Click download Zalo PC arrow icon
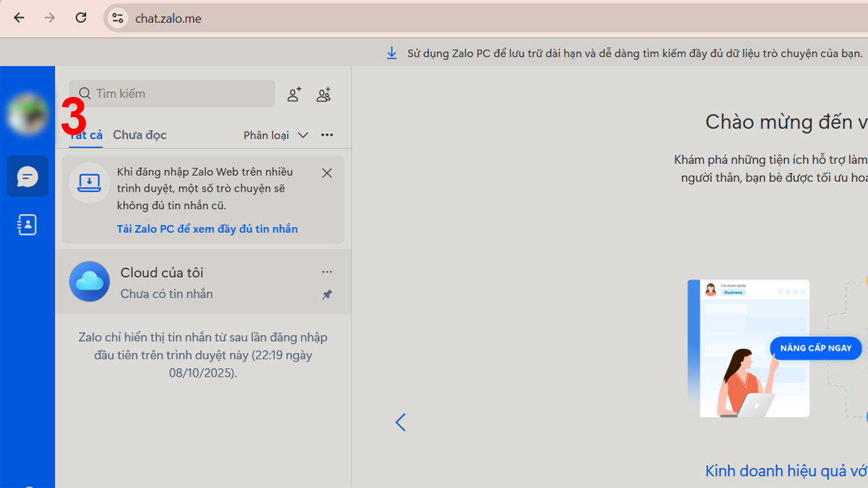Image resolution: width=868 pixels, height=488 pixels. 392,53
